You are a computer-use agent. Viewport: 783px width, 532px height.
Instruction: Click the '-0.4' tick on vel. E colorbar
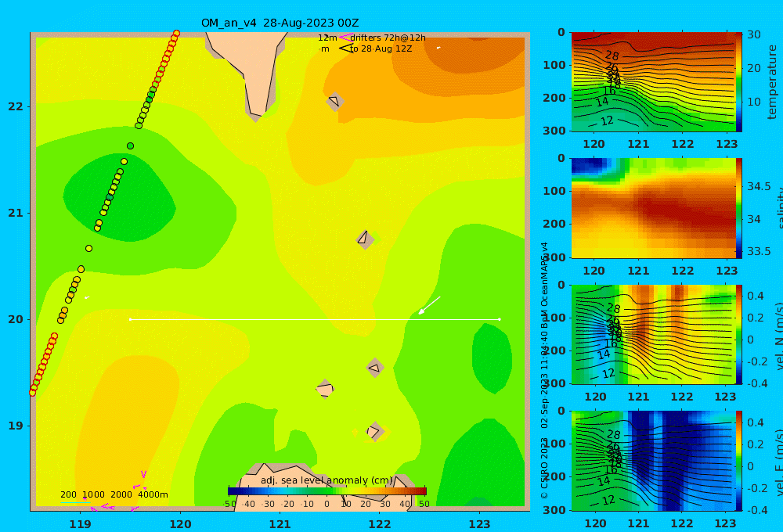[x=756, y=510]
